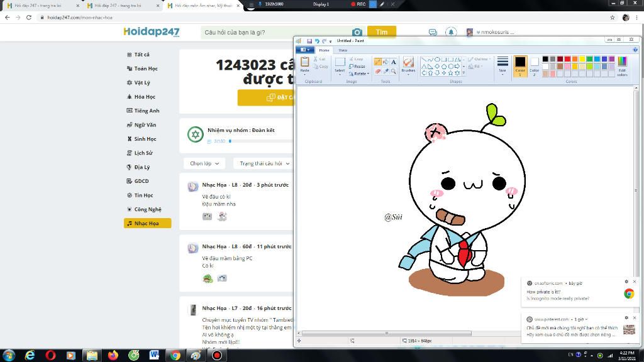The height and width of the screenshot is (362, 644).
Task: Select Nhạc Họa in subject sidebar
Action: pos(147,223)
